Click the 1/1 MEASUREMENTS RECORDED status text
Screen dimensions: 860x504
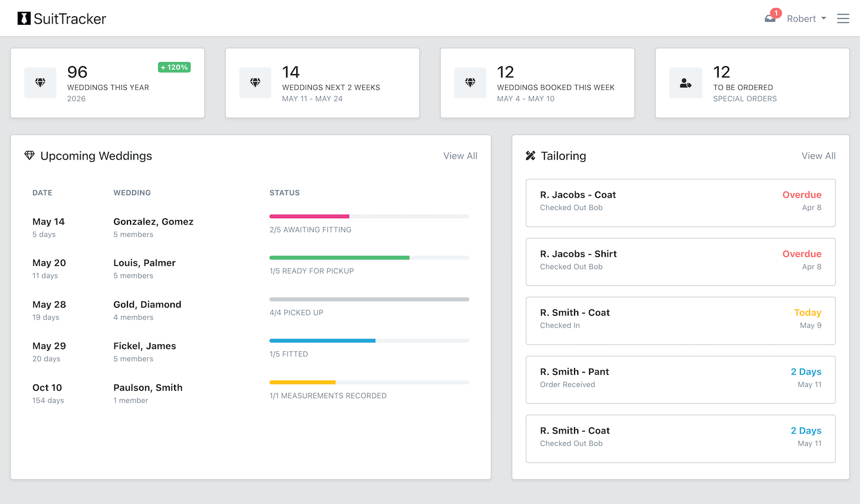click(328, 395)
